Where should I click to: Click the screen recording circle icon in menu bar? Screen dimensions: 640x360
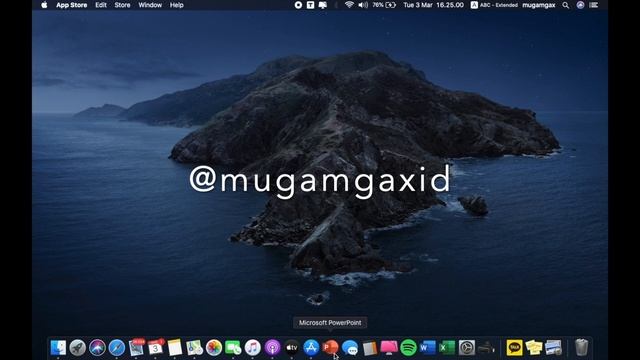pyautogui.click(x=298, y=5)
